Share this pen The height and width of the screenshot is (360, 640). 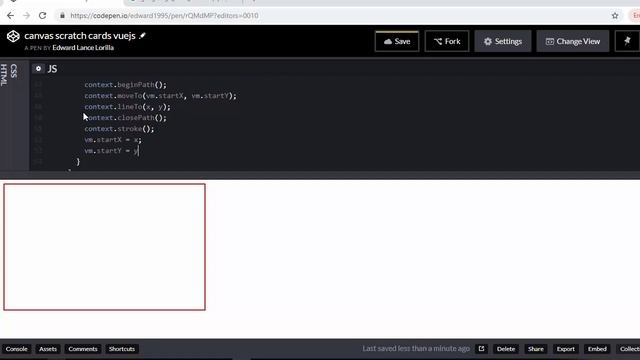point(536,349)
